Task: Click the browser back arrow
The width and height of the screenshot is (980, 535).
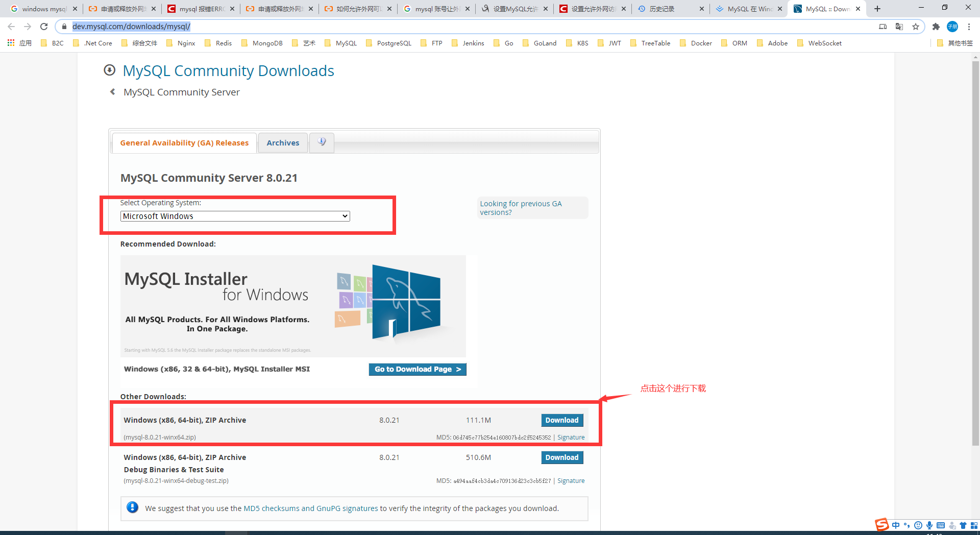Action: pos(11,27)
